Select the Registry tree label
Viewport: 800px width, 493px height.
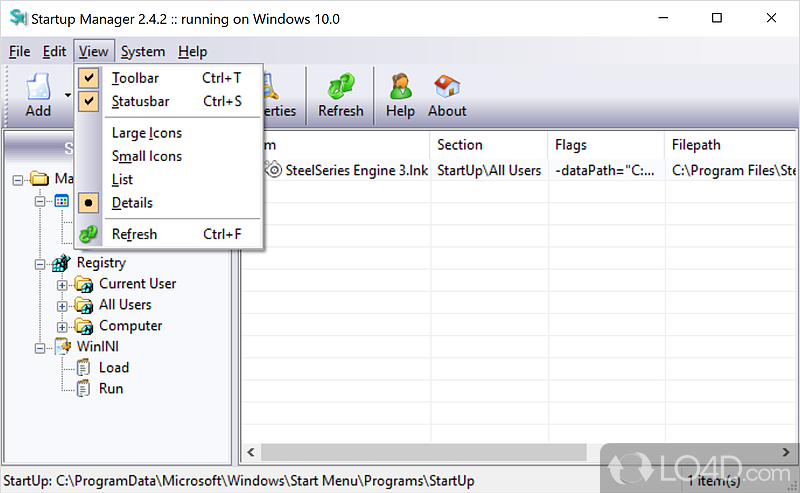pyautogui.click(x=101, y=263)
